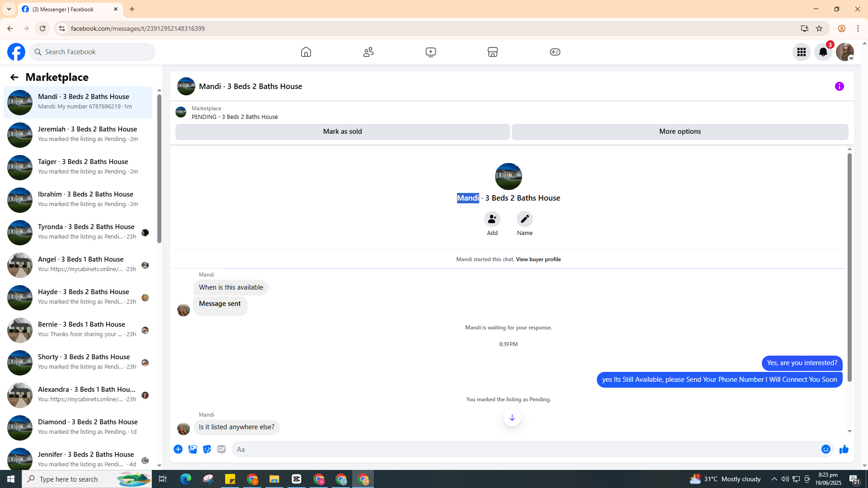Select the Mandi conversation in list
The image size is (868, 488).
tap(78, 103)
